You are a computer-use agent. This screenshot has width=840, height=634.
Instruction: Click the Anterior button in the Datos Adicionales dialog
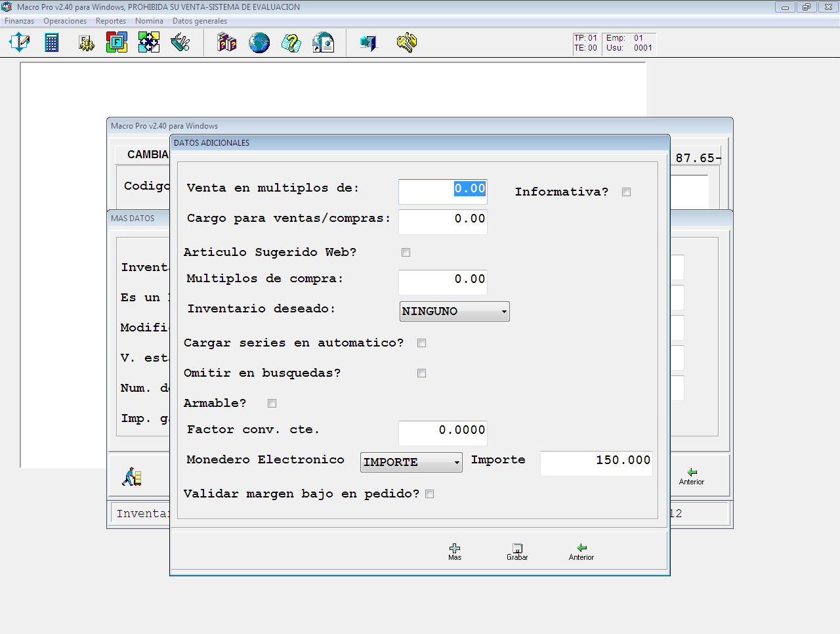tap(581, 551)
